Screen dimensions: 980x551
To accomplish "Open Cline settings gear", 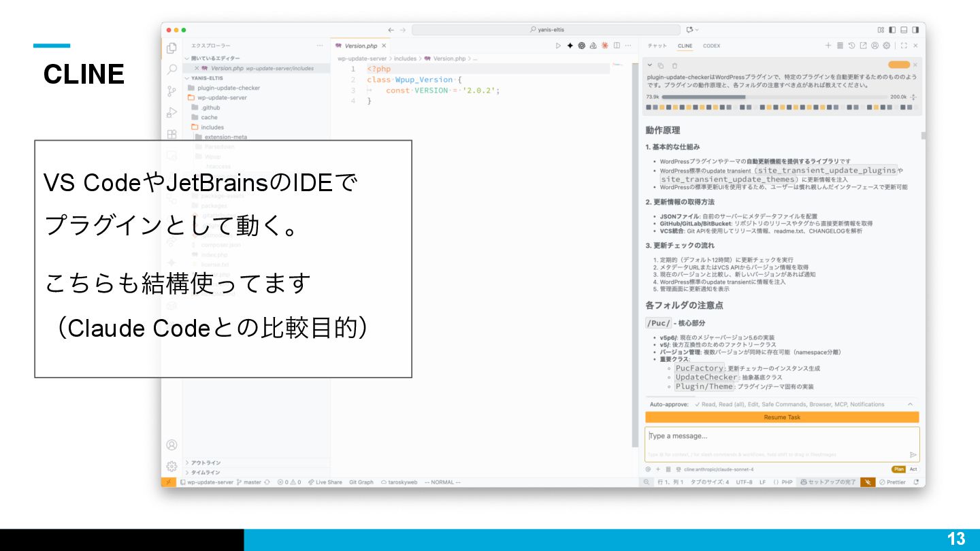I will pyautogui.click(x=886, y=46).
